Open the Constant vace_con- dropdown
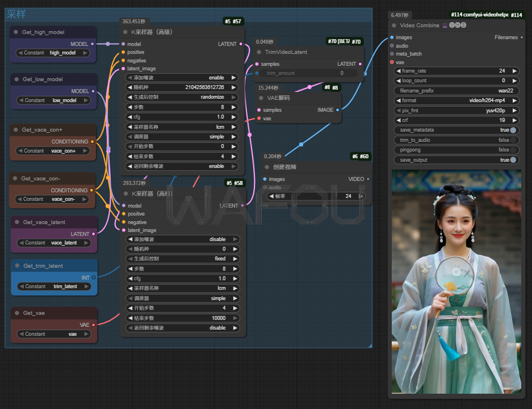 click(x=52, y=199)
